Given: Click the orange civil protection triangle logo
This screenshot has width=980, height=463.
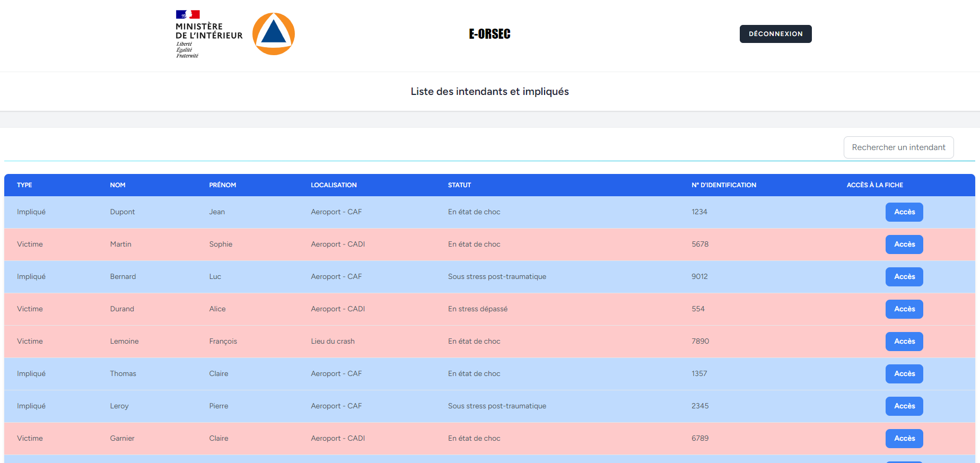Looking at the screenshot, I should 273,34.
